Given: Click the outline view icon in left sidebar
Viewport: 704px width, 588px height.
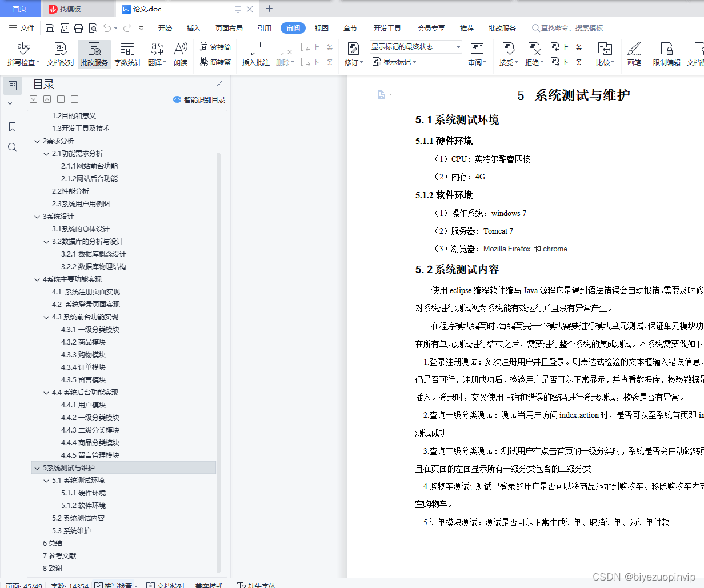Looking at the screenshot, I should click(13, 86).
